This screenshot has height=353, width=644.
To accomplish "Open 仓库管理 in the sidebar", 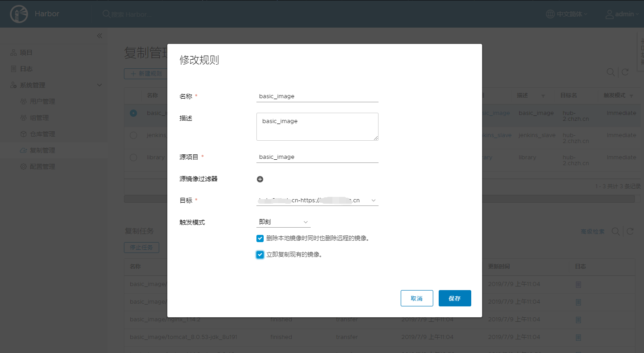I will (43, 134).
